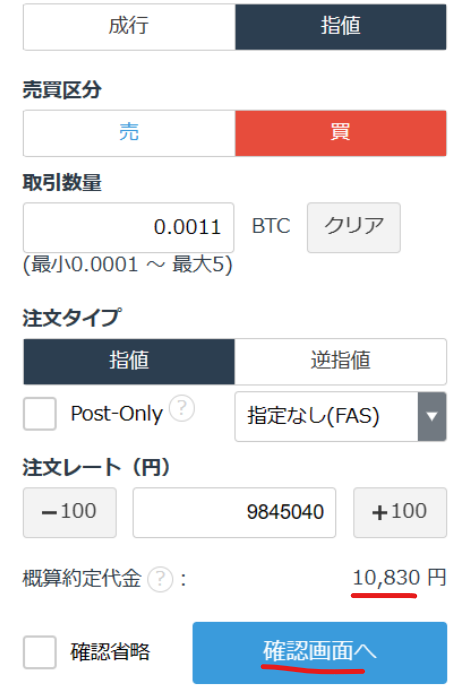This screenshot has width=472, height=698.
Task: Switch to the top 指値 limit tab
Action: 341,27
